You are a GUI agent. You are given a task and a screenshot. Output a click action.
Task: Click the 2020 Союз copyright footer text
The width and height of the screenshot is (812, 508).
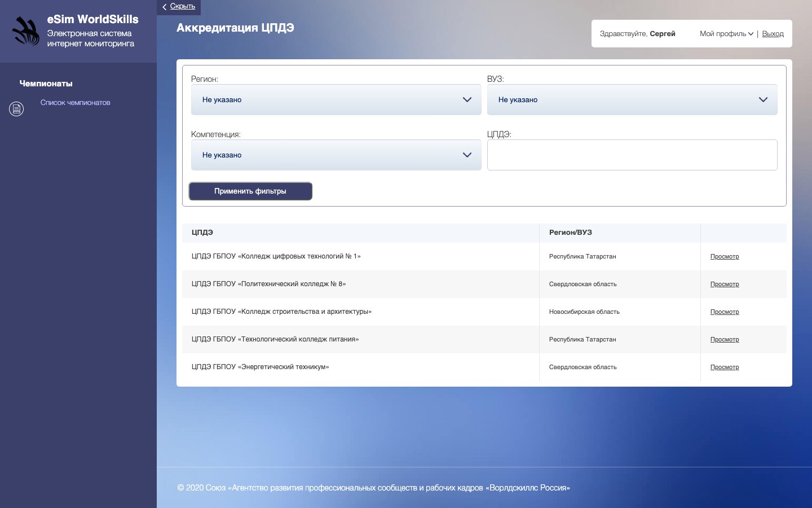pos(373,488)
